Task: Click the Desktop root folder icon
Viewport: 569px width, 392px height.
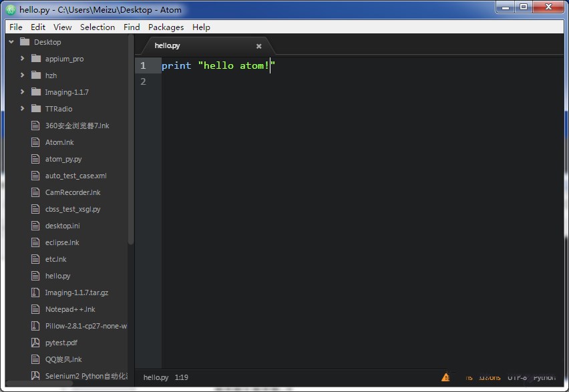Action: (x=25, y=42)
